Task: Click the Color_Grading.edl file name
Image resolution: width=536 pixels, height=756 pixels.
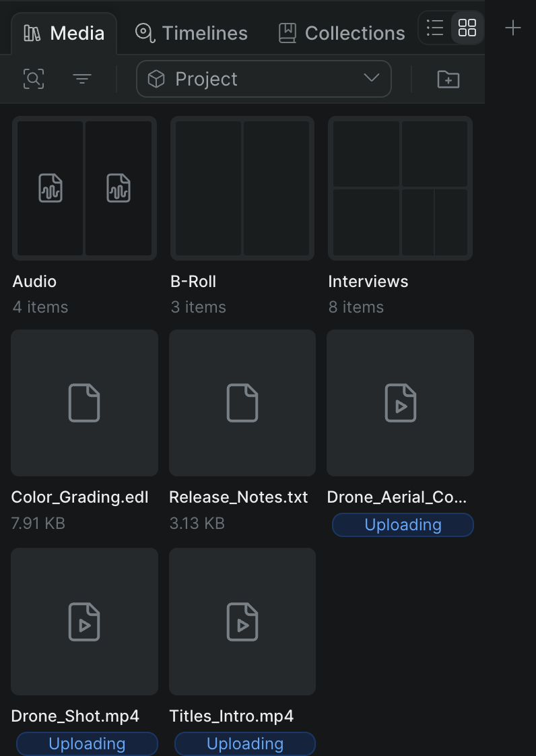Action: (x=80, y=497)
